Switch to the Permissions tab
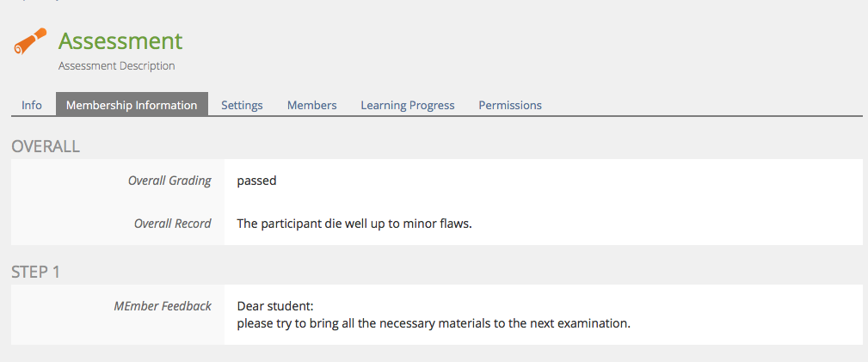Screen dimensions: 868x362 click(510, 105)
